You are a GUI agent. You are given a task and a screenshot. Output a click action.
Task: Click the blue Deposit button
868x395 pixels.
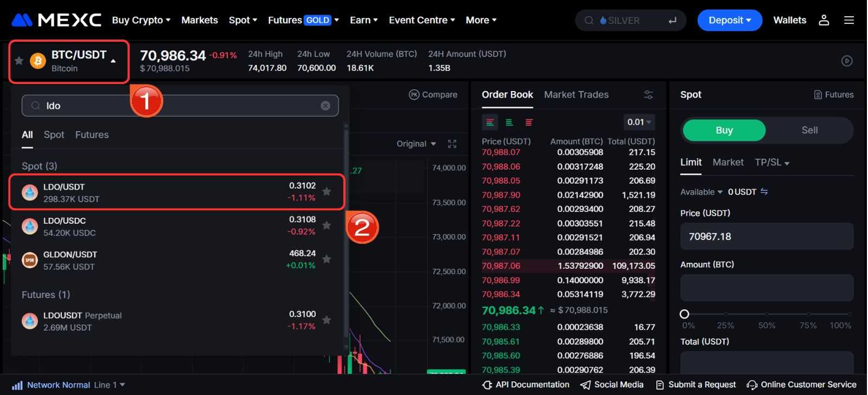tap(729, 20)
